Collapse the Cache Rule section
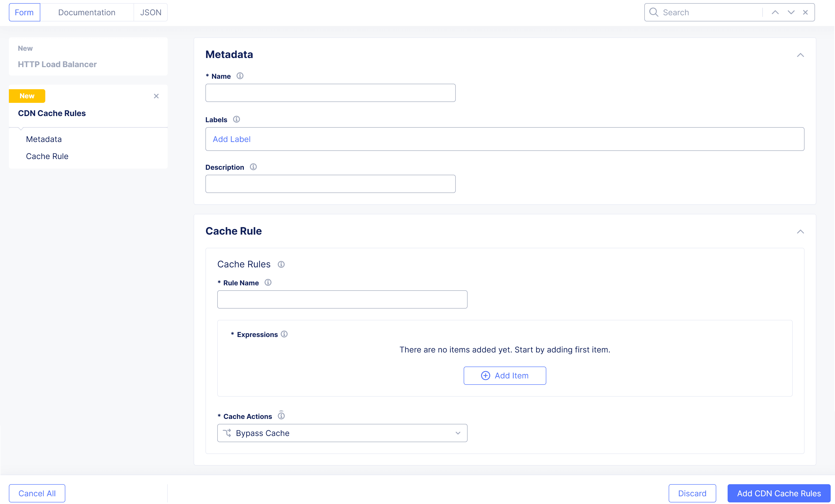835x504 pixels. (x=801, y=231)
